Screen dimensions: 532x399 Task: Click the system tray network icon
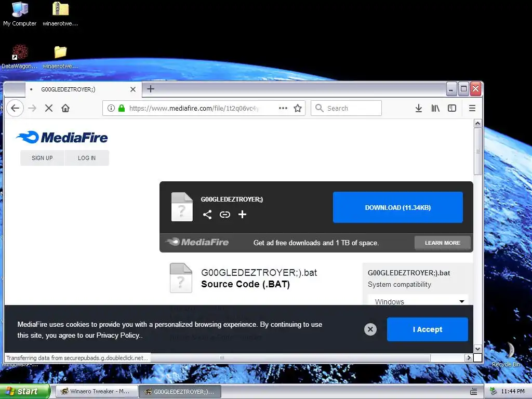pyautogui.click(x=493, y=391)
